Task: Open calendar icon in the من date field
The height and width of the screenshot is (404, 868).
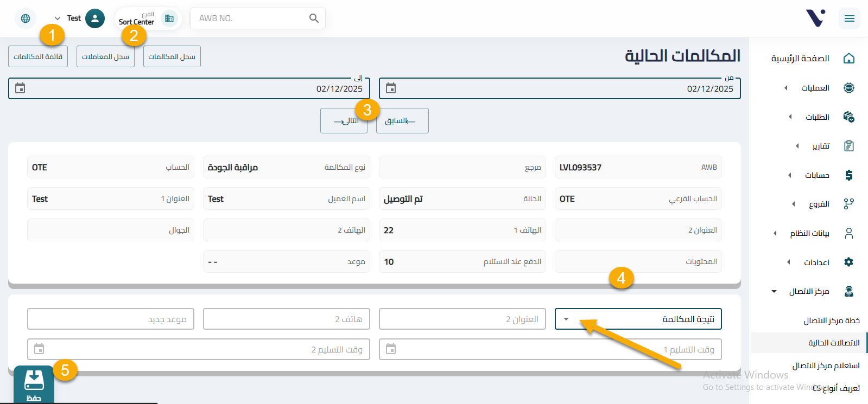Action: click(x=391, y=88)
